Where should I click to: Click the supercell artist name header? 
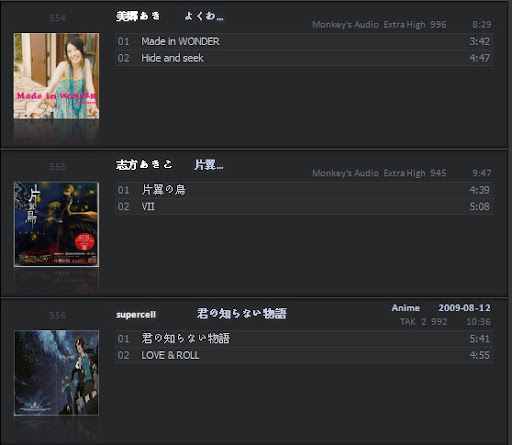click(136, 315)
